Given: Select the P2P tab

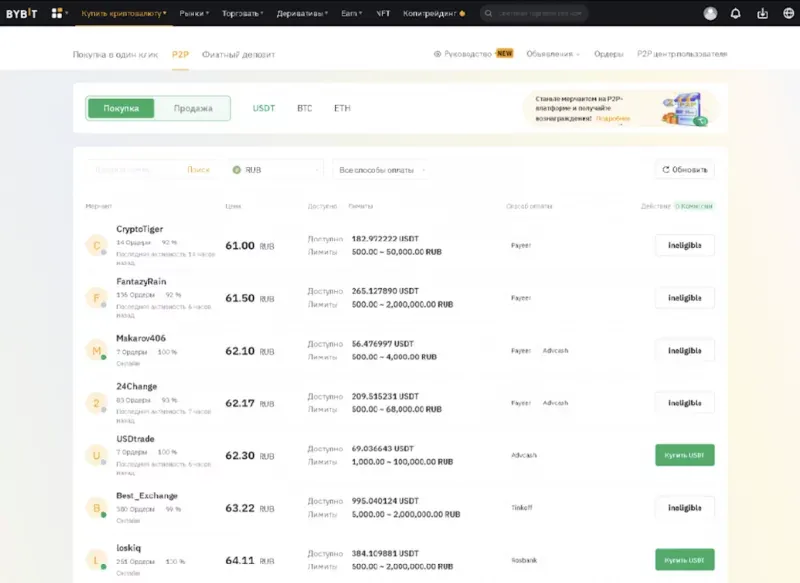Looking at the screenshot, I should click(x=180, y=54).
